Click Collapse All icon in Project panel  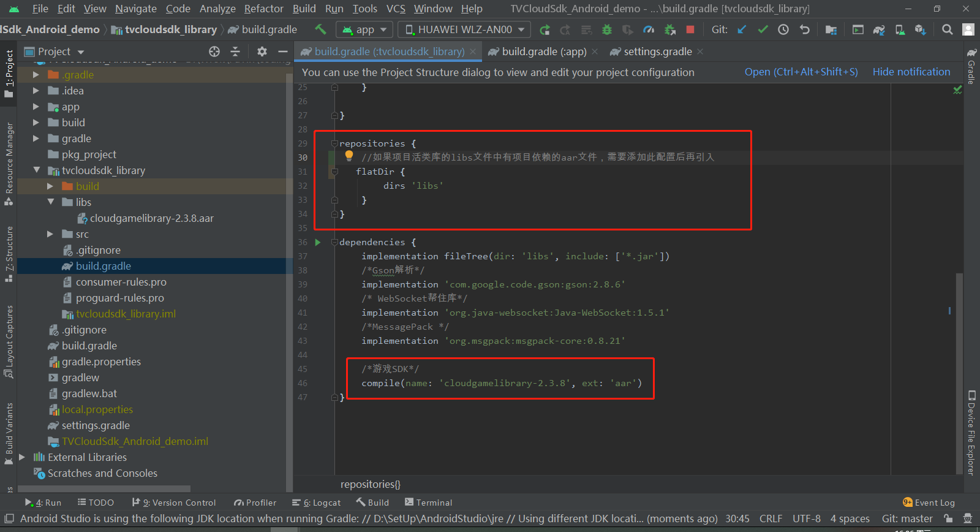235,51
